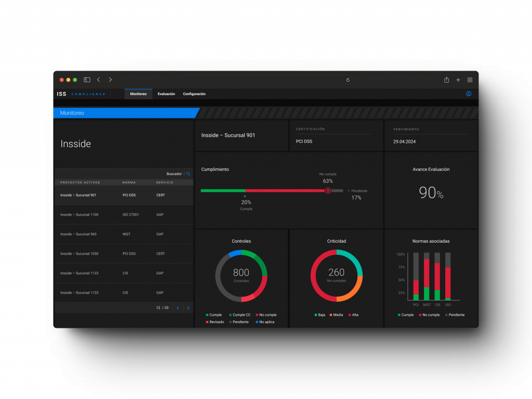
Task: Switch to the Evaluación tab
Action: pyautogui.click(x=166, y=94)
